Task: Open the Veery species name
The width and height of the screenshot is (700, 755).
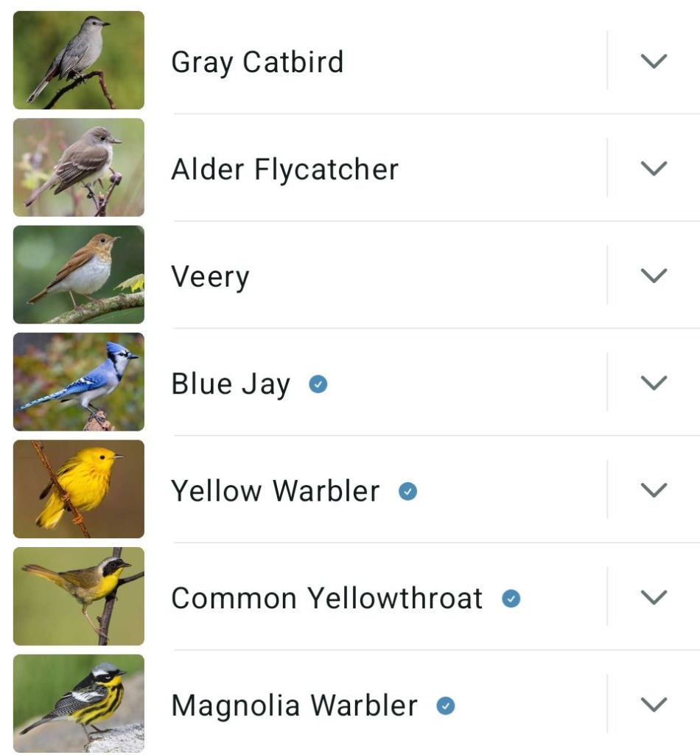Action: point(210,277)
